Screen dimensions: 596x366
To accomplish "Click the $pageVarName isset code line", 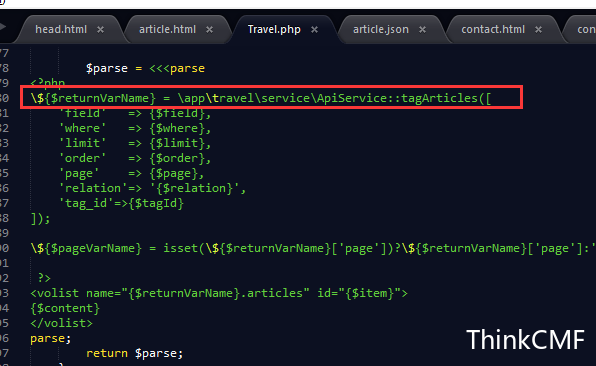I will click(x=313, y=249).
